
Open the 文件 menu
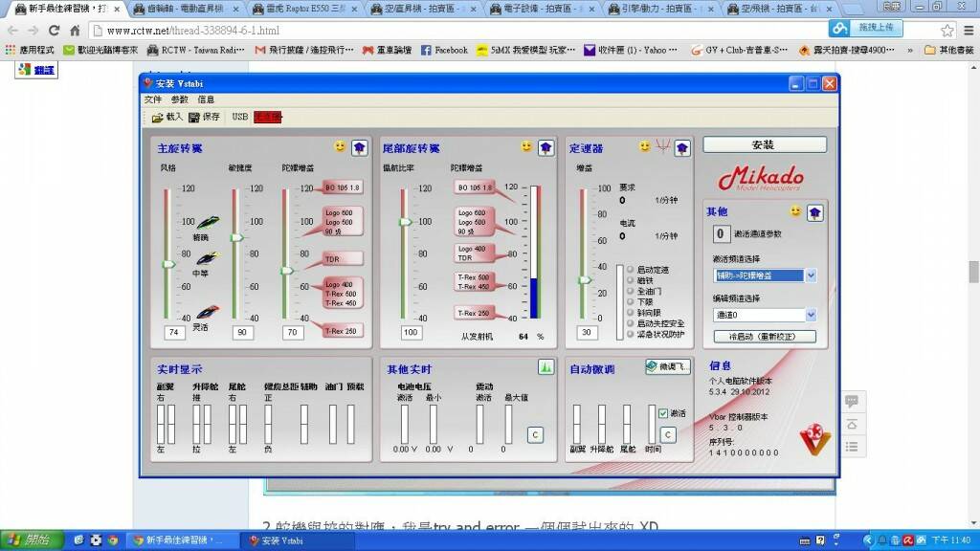click(153, 99)
